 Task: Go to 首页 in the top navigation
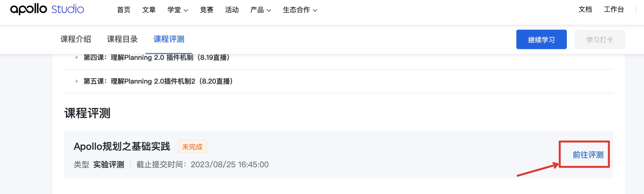tap(124, 10)
